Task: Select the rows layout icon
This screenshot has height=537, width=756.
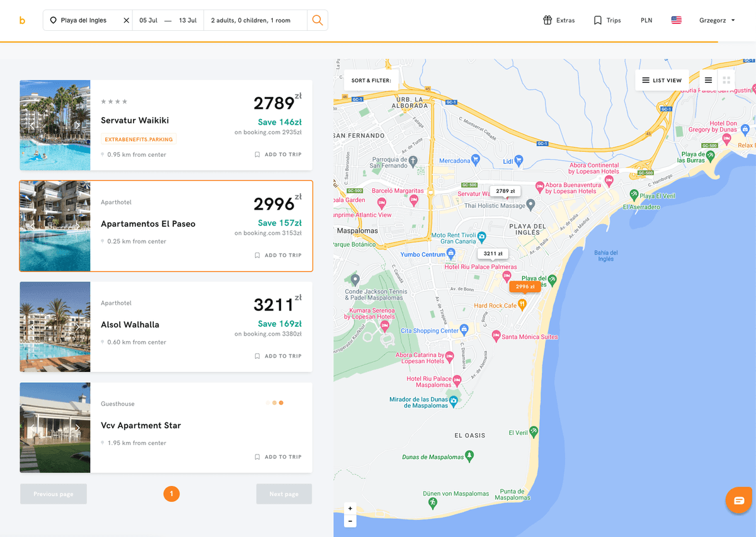Action: pos(708,81)
